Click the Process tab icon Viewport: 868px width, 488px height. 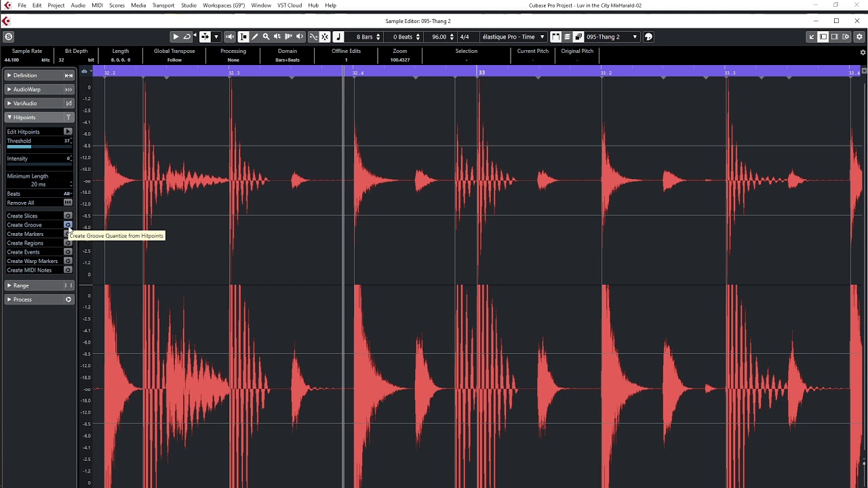pos(68,300)
